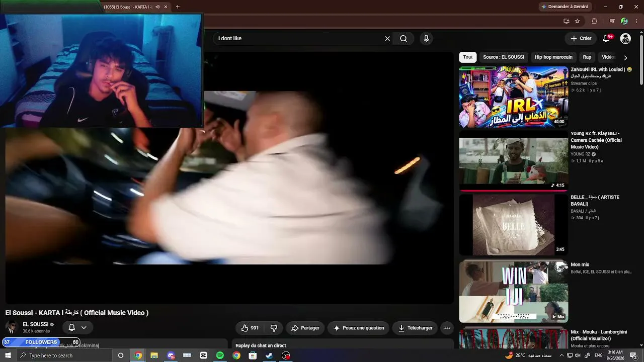
Task: Click the Partager button
Action: 305,328
